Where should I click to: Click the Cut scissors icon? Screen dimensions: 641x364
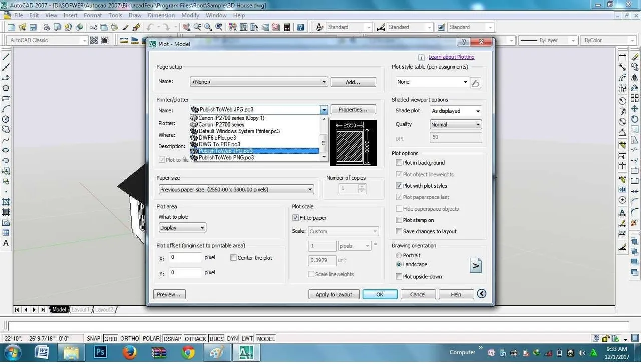click(x=93, y=27)
